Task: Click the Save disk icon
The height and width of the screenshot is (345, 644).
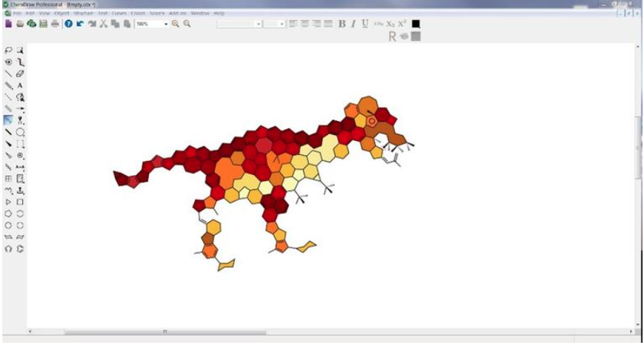Action: click(44, 24)
